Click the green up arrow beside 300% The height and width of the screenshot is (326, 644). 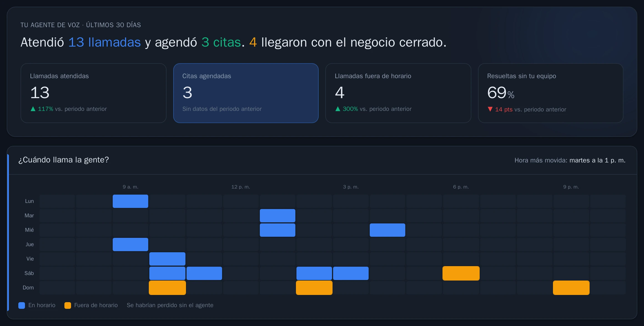click(x=338, y=109)
